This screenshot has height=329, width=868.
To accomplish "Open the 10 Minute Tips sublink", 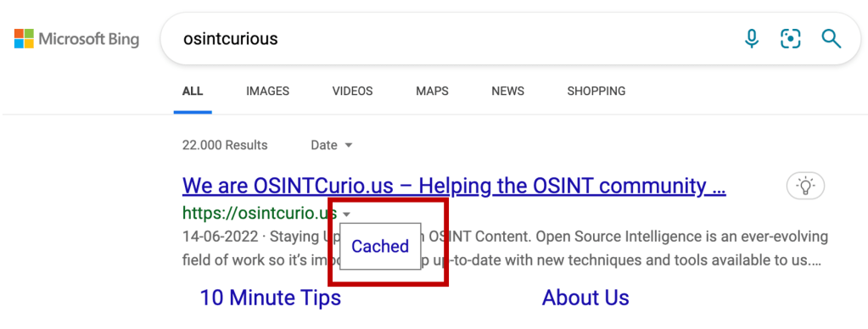I will pyautogui.click(x=270, y=298).
